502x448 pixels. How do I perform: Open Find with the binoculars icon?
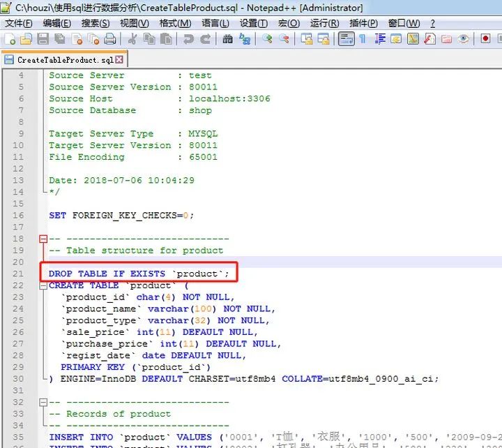(x=227, y=39)
